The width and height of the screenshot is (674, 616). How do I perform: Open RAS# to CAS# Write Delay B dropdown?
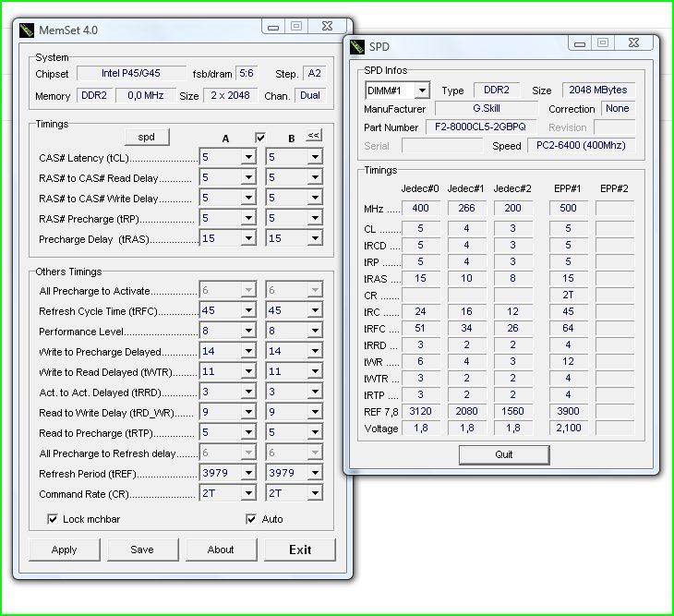click(x=315, y=198)
